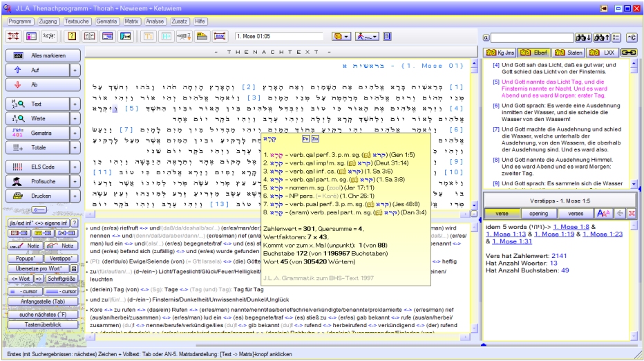Click the yellow question mark toolbar icon
The image size is (644, 361).
click(x=72, y=36)
